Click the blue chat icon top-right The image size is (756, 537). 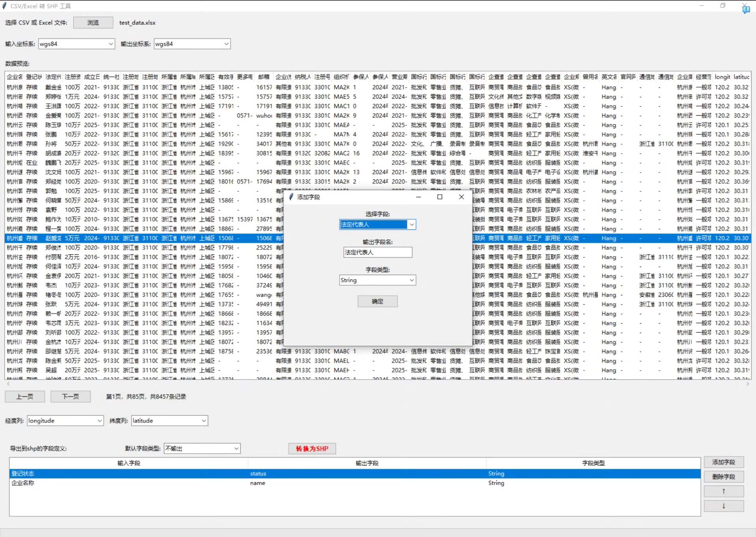coord(746,10)
